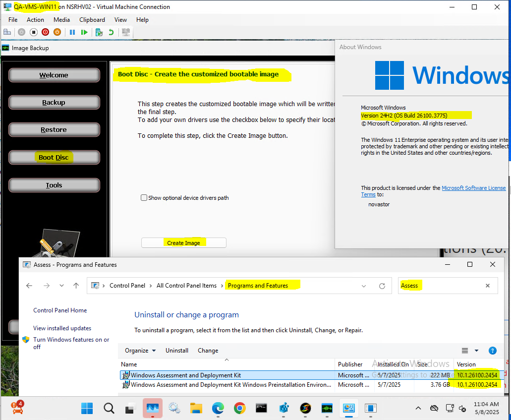Open Task View from the taskbar
Screen dimensions: 511x420
[x=131, y=408]
